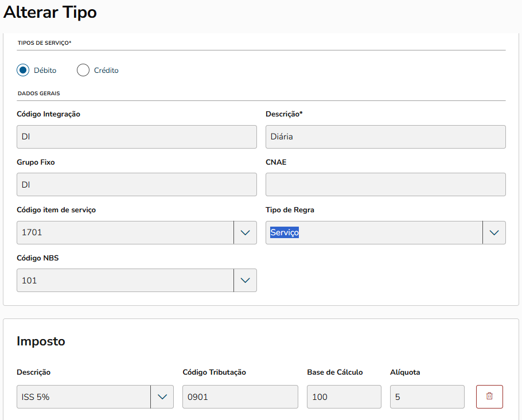Select the Débito radio button
Screen dimensions: 522x420
pos(24,70)
